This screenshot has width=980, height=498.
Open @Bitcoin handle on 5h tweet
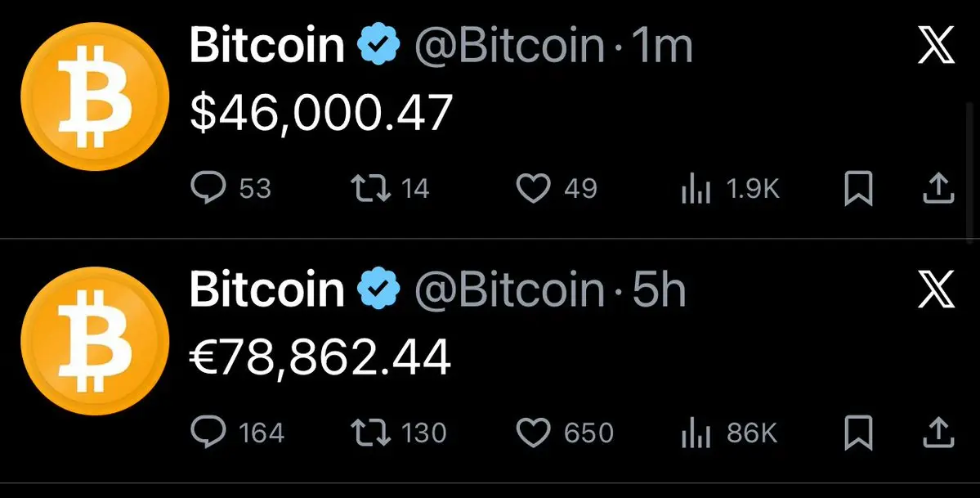[508, 289]
